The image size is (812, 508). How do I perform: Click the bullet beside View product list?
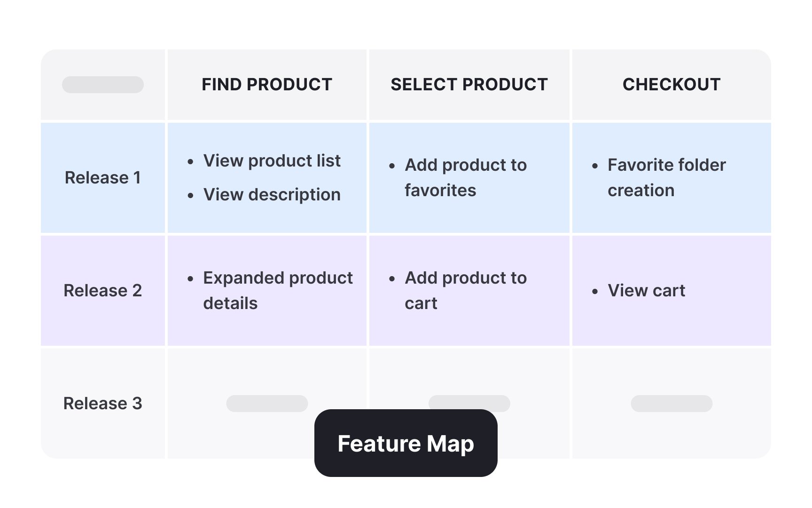(x=190, y=162)
